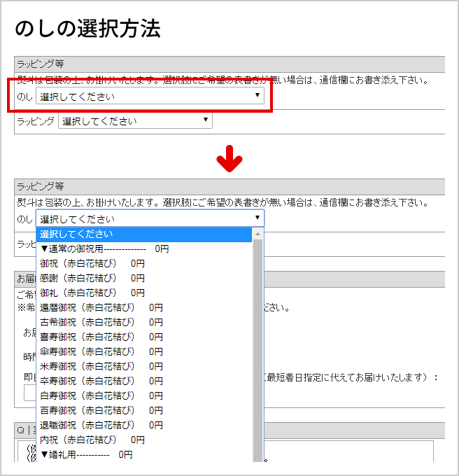Viewport: 459px width, 476px height.
Task: Select 感謝（赤白花結び）0円 option
Action: pyautogui.click(x=144, y=278)
